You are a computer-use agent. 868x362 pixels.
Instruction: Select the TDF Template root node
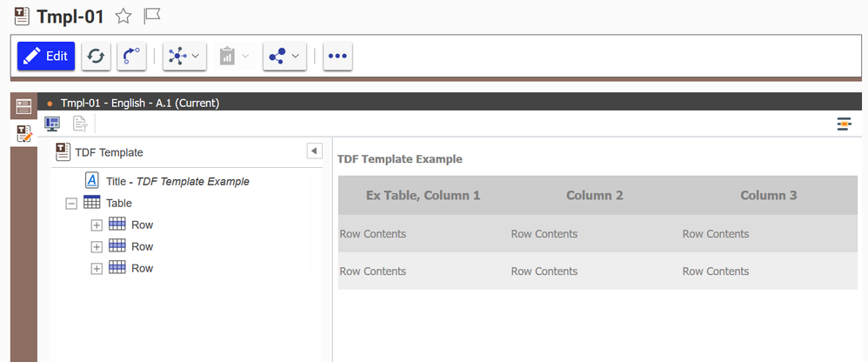109,152
